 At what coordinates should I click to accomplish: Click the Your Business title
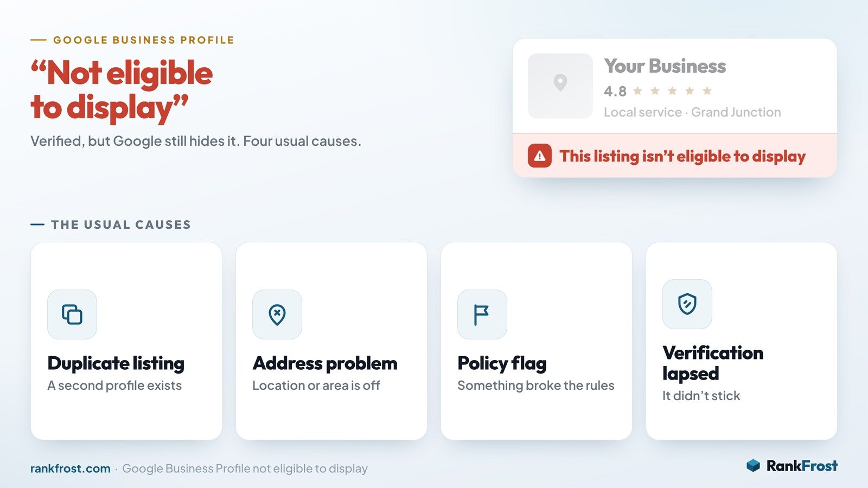coord(665,66)
